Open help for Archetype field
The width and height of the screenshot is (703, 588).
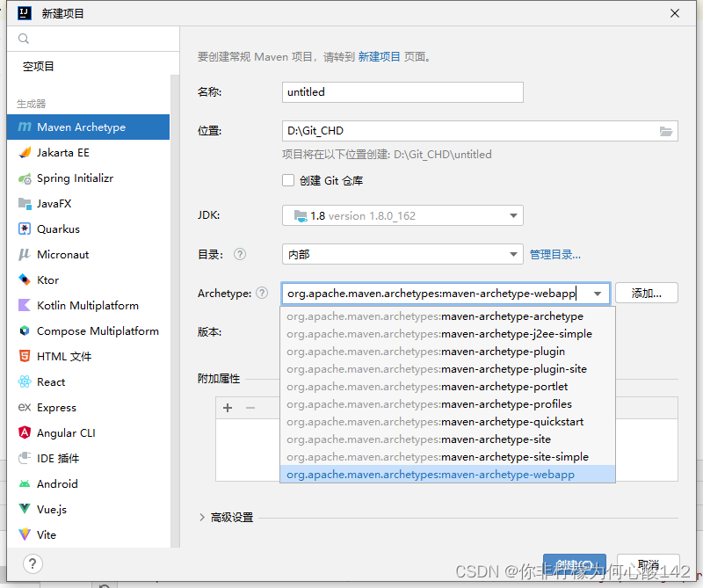[x=262, y=293]
